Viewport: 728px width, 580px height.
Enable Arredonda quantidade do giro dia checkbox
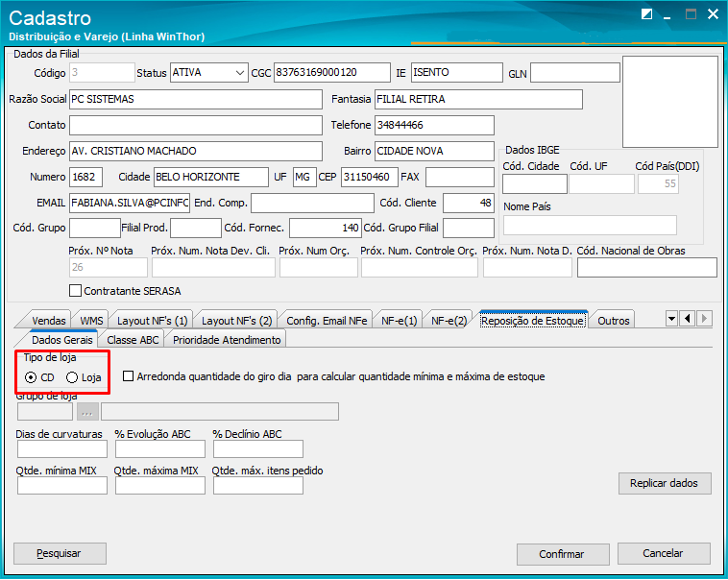[128, 376]
